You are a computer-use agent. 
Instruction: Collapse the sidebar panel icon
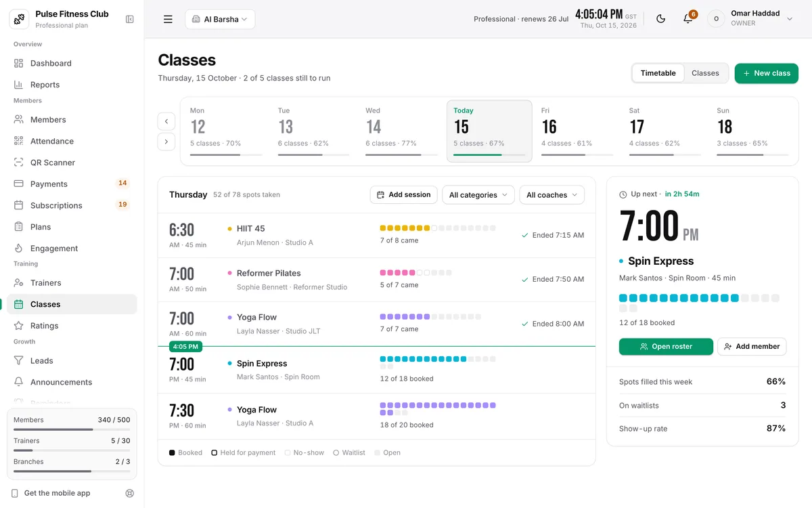tap(130, 20)
